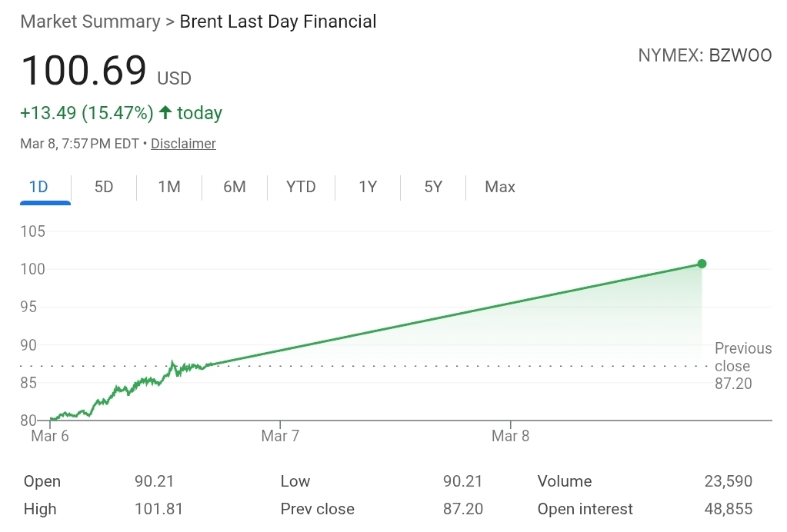Click the green endpoint dot on chart
The image size is (787, 532).
(702, 264)
